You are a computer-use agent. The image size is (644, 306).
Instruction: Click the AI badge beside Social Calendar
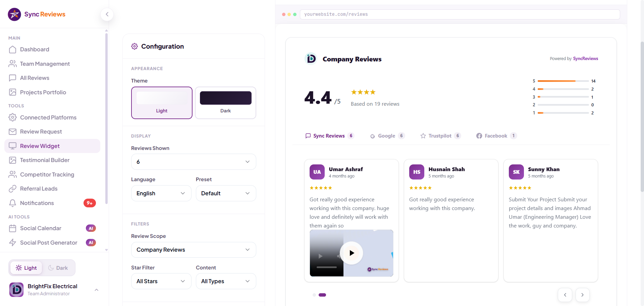point(91,228)
